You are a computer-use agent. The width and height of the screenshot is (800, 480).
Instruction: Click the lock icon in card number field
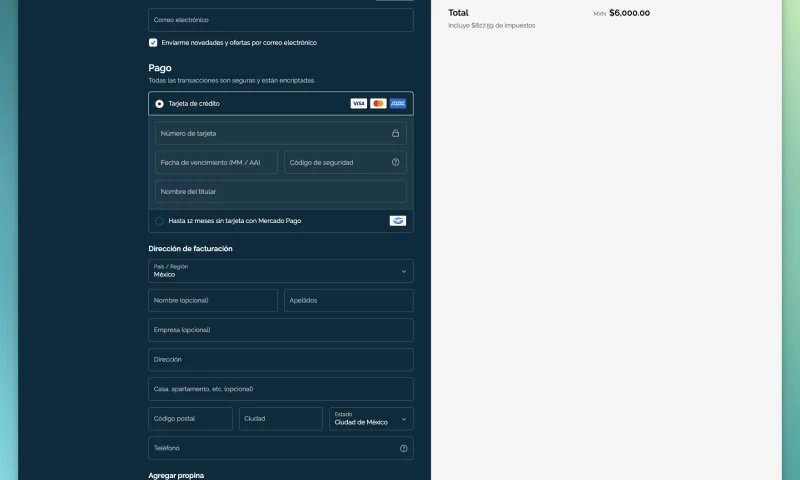(x=395, y=133)
